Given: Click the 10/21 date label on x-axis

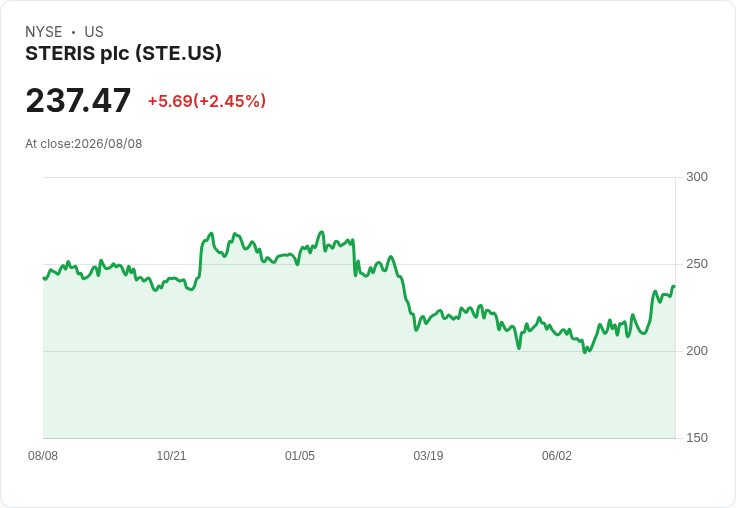Looking at the screenshot, I should coord(171,456).
